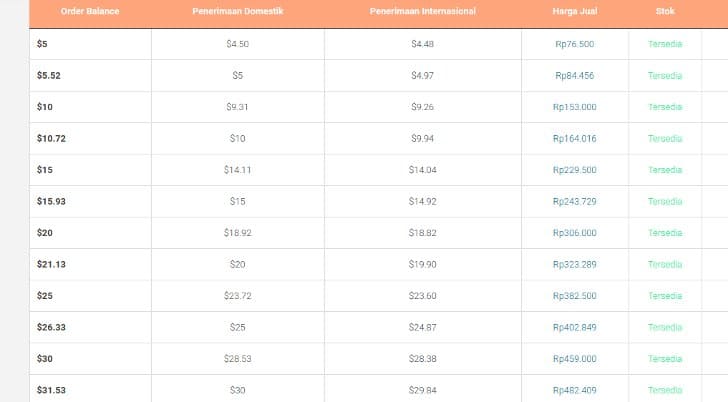Click the $24.87 international receipt value

(x=422, y=327)
